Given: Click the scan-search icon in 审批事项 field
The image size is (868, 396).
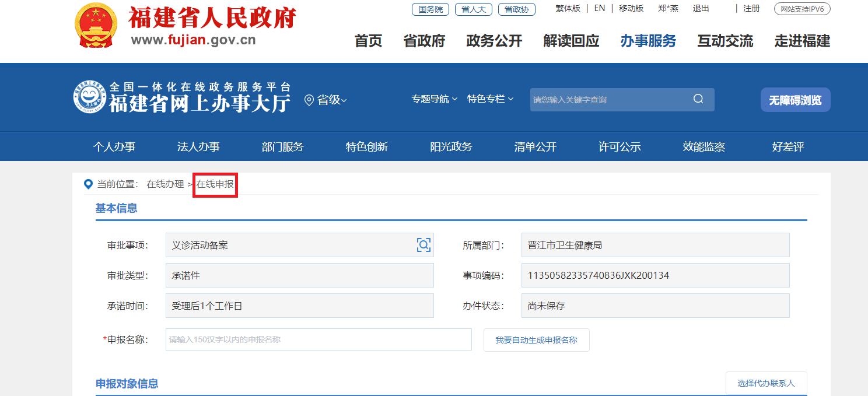Looking at the screenshot, I should [x=423, y=245].
